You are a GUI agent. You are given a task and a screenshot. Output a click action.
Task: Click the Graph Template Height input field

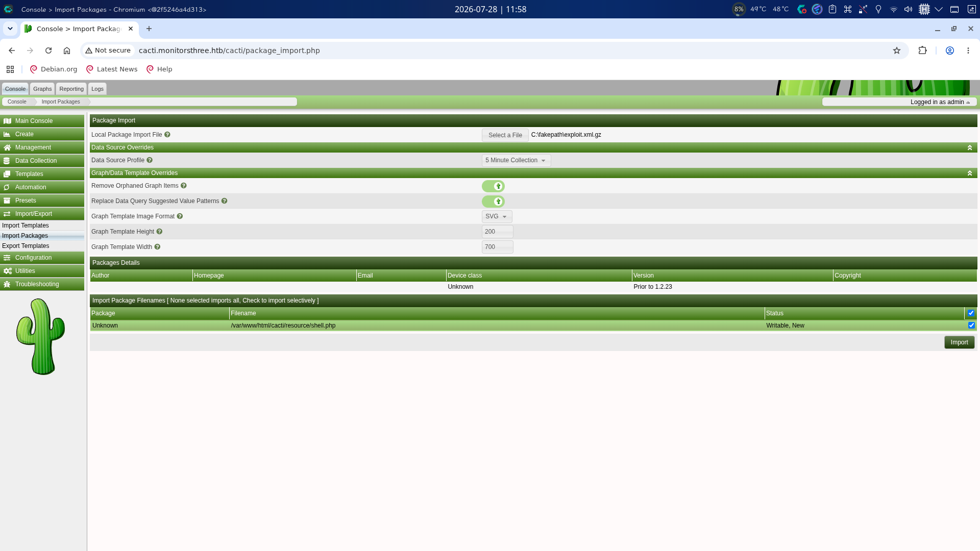[x=497, y=232]
